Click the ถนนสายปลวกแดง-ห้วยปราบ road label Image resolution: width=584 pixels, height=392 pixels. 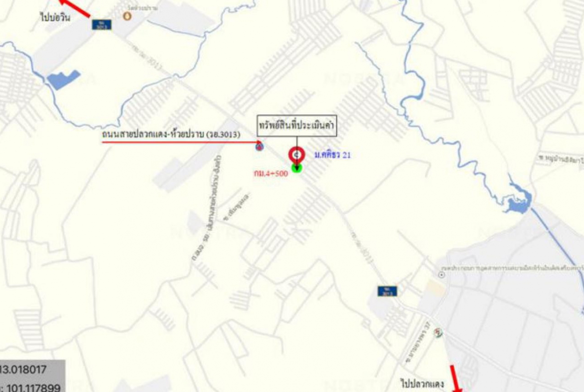click(171, 134)
